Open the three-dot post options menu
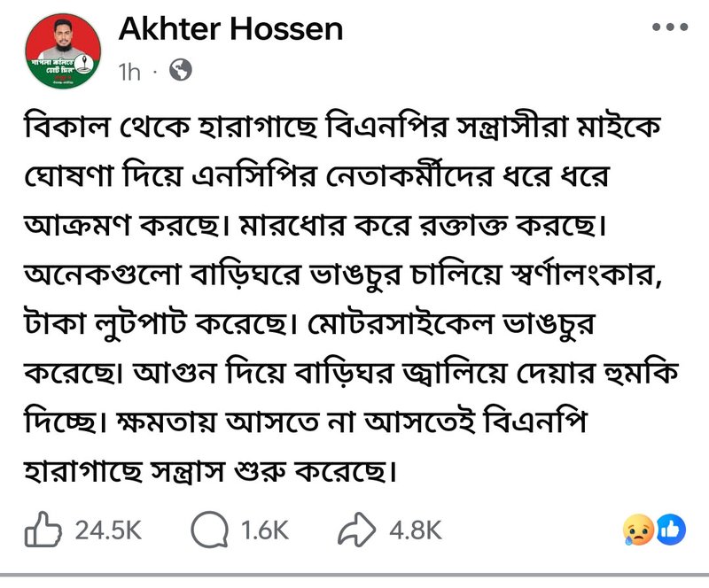 click(667, 27)
